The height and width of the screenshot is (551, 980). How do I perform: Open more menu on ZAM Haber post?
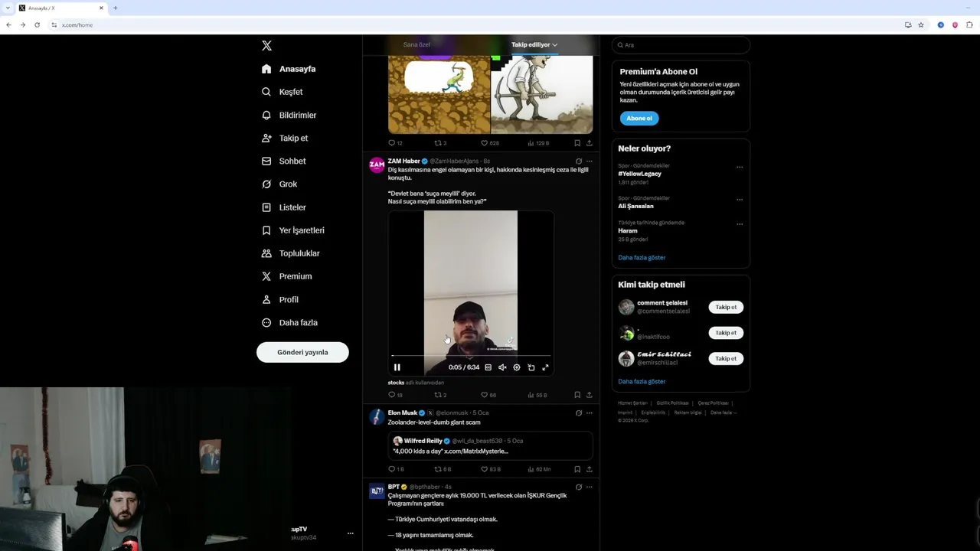(589, 161)
